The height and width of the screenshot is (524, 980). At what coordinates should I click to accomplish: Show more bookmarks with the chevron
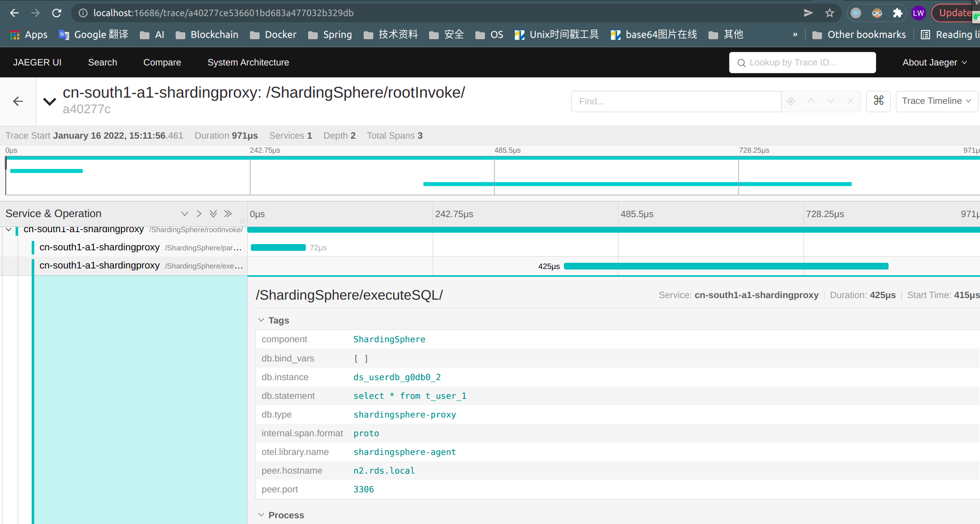[x=795, y=35]
